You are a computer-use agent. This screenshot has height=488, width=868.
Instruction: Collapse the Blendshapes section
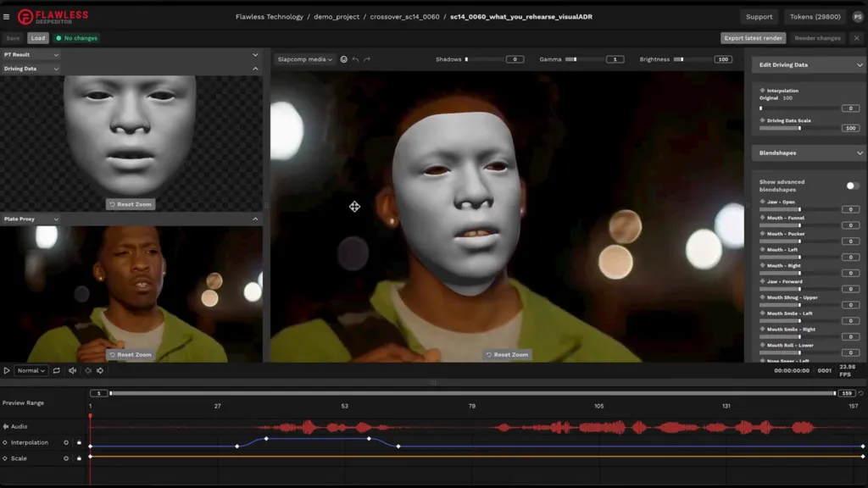(x=860, y=153)
